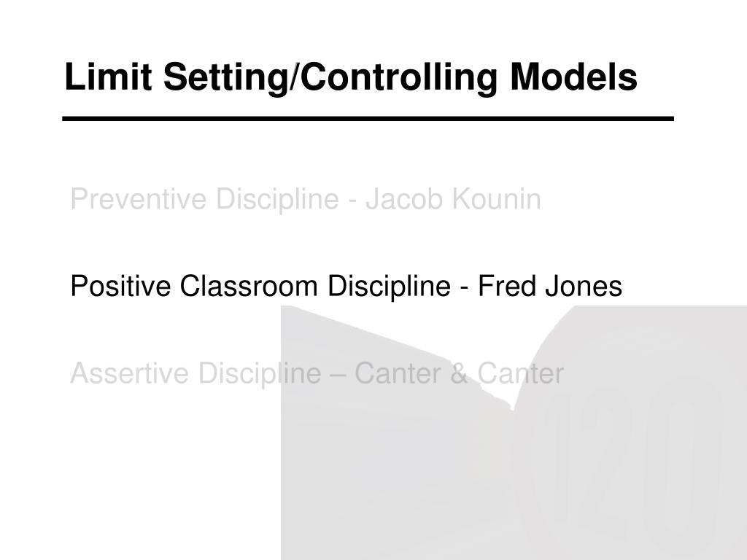Select the Assertive Discipline – Canter & Canter line
The image size is (747, 560).
[317, 374]
